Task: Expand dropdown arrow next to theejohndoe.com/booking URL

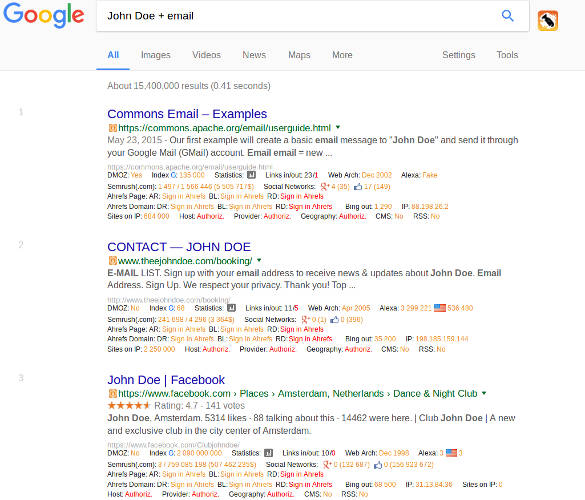Action: click(x=259, y=260)
